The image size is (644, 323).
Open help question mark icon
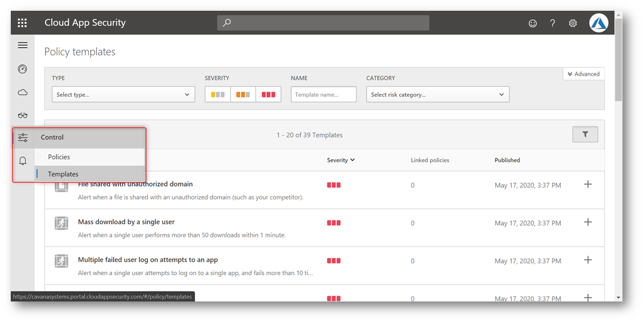click(x=553, y=23)
